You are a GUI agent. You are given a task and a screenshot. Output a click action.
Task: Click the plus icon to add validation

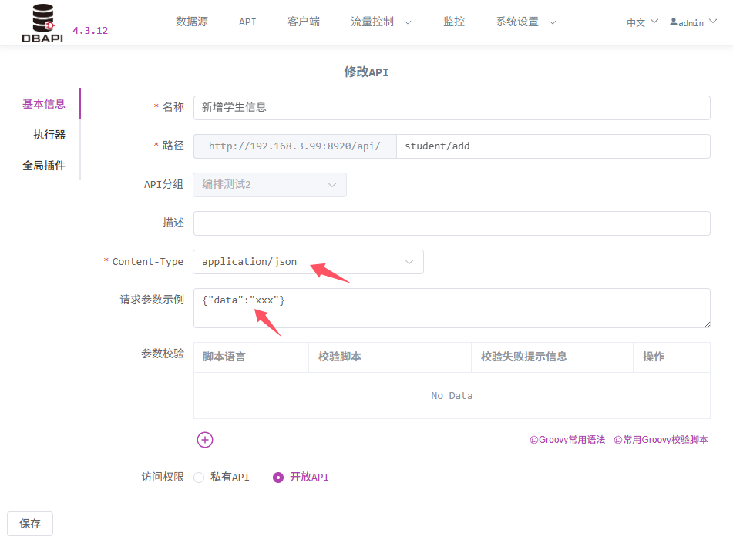pyautogui.click(x=205, y=440)
